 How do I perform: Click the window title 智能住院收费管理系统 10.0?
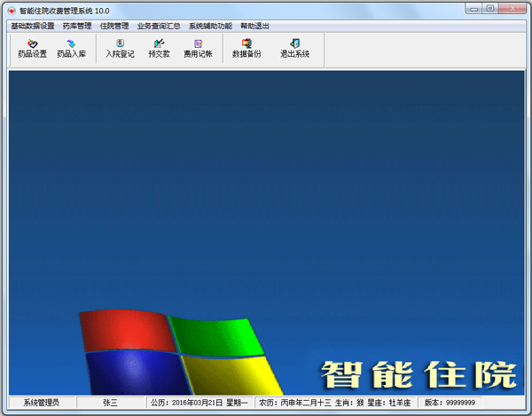pyautogui.click(x=65, y=12)
